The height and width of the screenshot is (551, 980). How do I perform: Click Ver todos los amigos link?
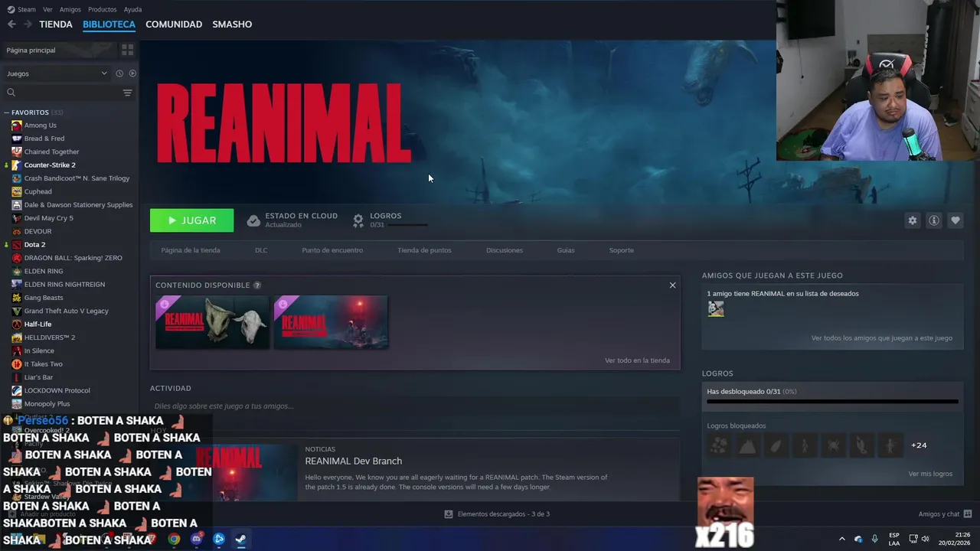tap(882, 338)
